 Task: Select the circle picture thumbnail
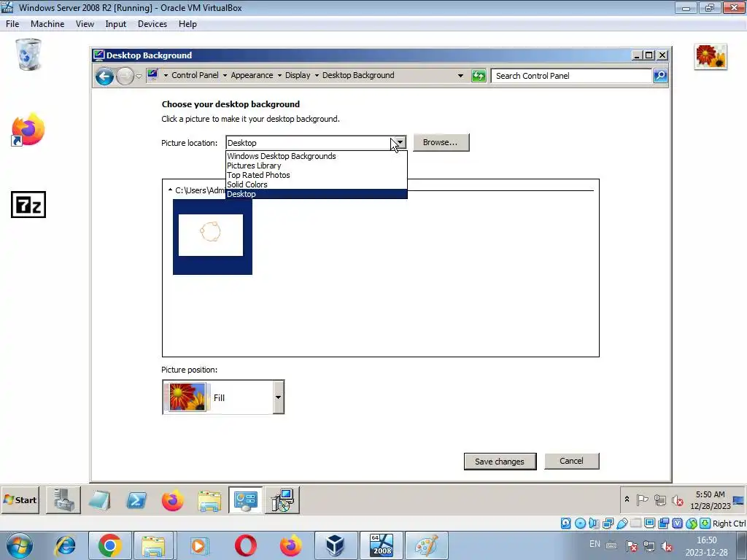212,237
